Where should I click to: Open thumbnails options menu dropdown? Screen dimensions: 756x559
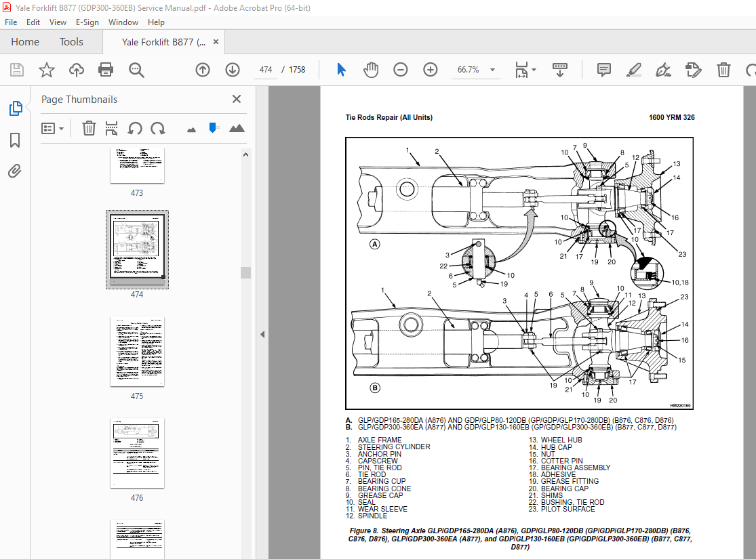pos(53,129)
